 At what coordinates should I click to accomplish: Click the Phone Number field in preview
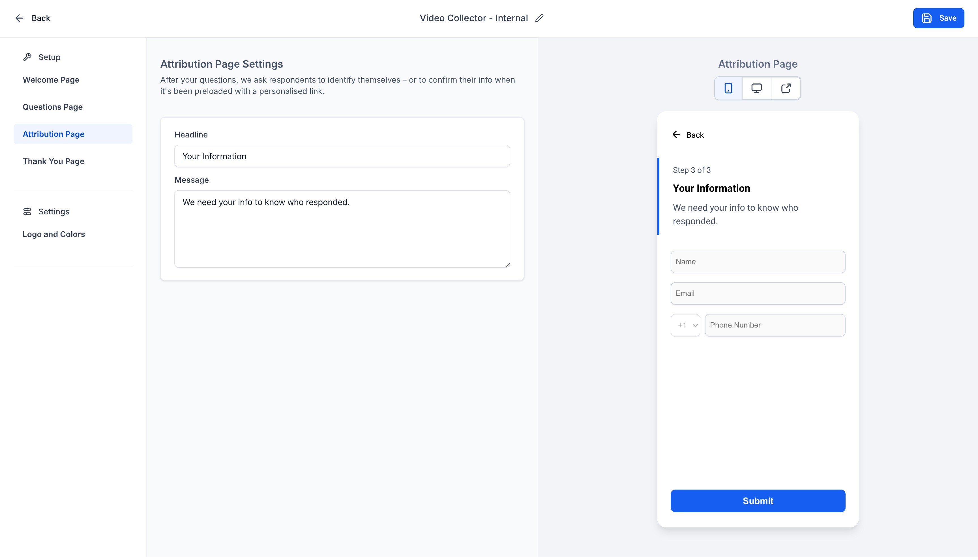tap(775, 325)
